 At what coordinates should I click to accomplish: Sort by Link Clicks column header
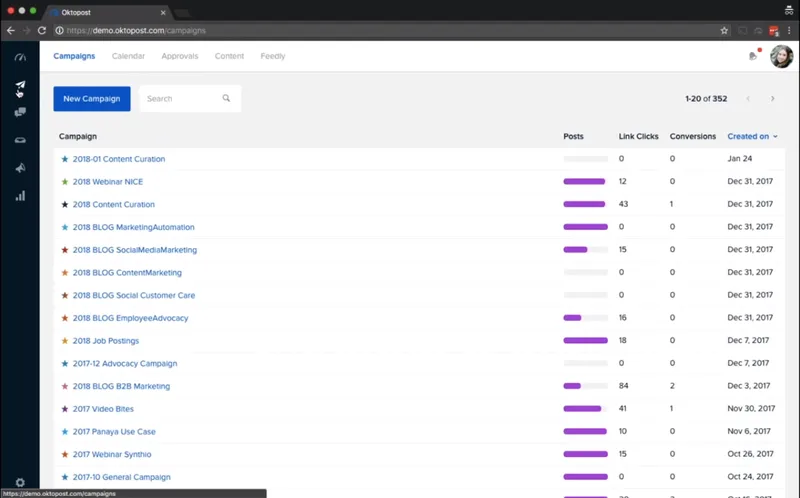pyautogui.click(x=638, y=136)
